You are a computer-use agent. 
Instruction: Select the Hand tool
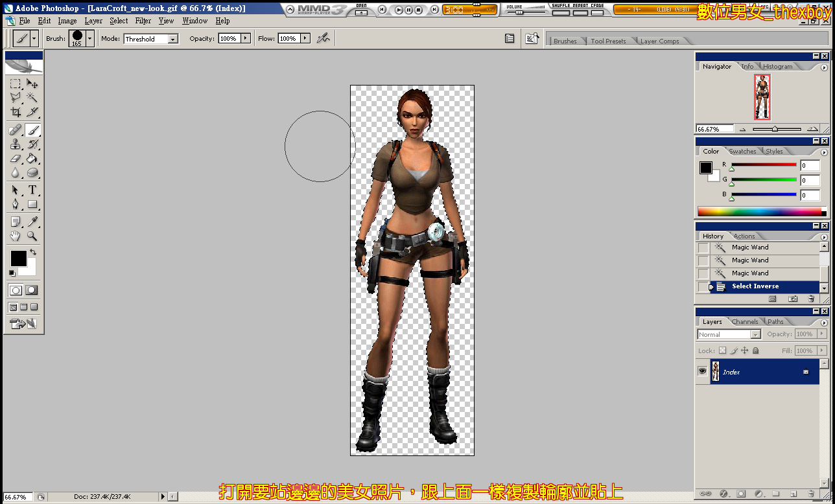coord(15,236)
